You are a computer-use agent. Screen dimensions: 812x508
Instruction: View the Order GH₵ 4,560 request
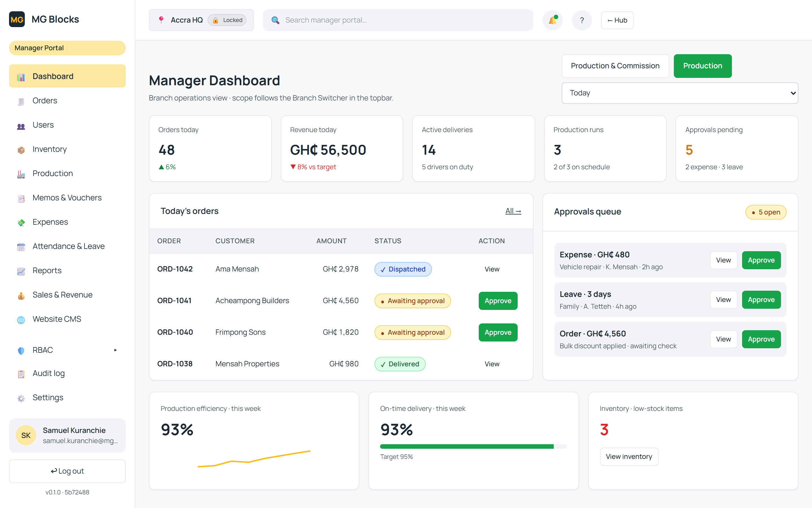tap(723, 339)
